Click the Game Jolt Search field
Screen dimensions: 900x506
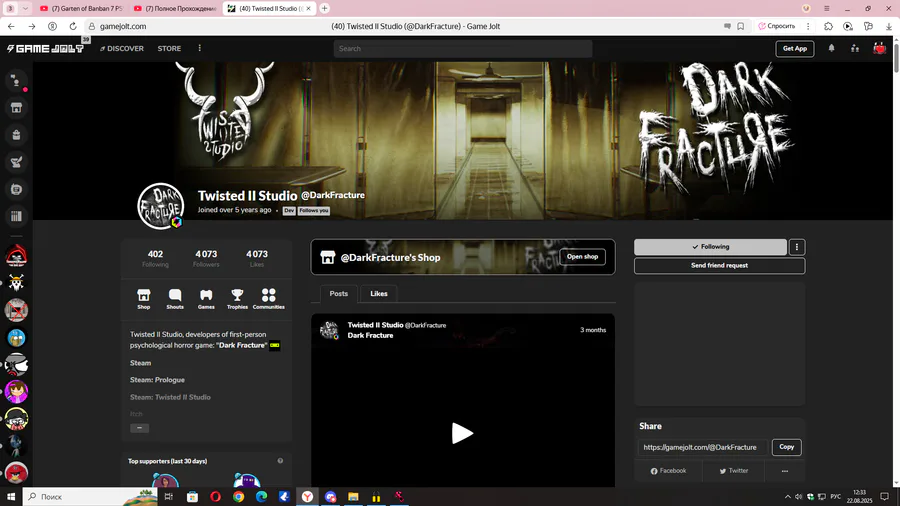[x=463, y=49]
